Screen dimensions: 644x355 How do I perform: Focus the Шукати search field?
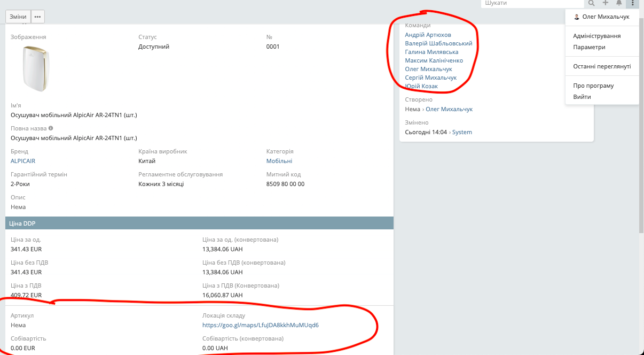pyautogui.click(x=531, y=3)
